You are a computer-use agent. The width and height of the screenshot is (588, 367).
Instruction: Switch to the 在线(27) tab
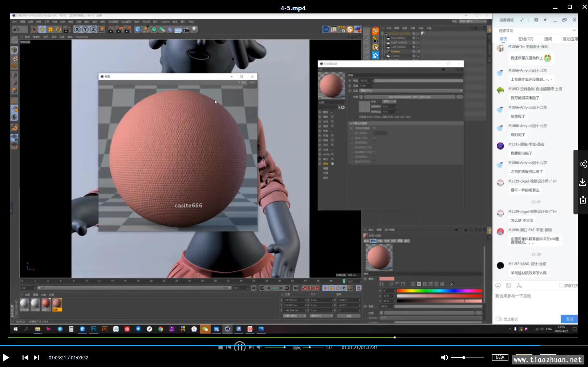tap(525, 39)
